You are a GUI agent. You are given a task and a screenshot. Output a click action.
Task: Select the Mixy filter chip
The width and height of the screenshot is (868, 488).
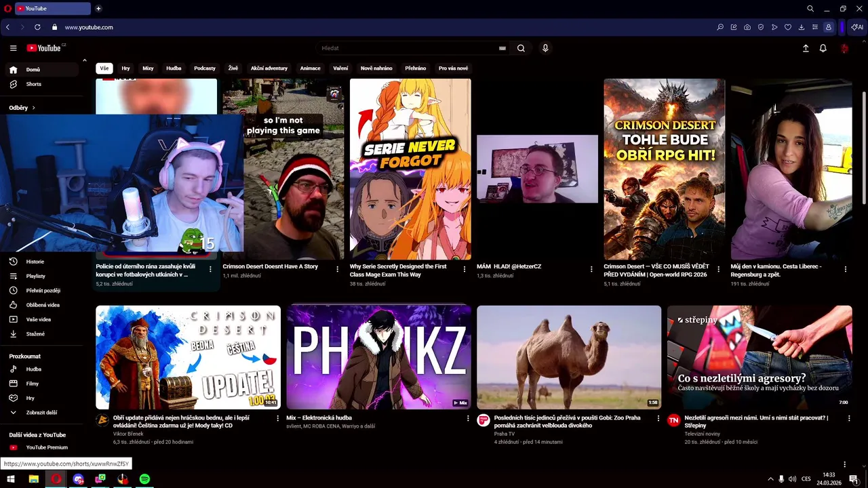point(148,68)
